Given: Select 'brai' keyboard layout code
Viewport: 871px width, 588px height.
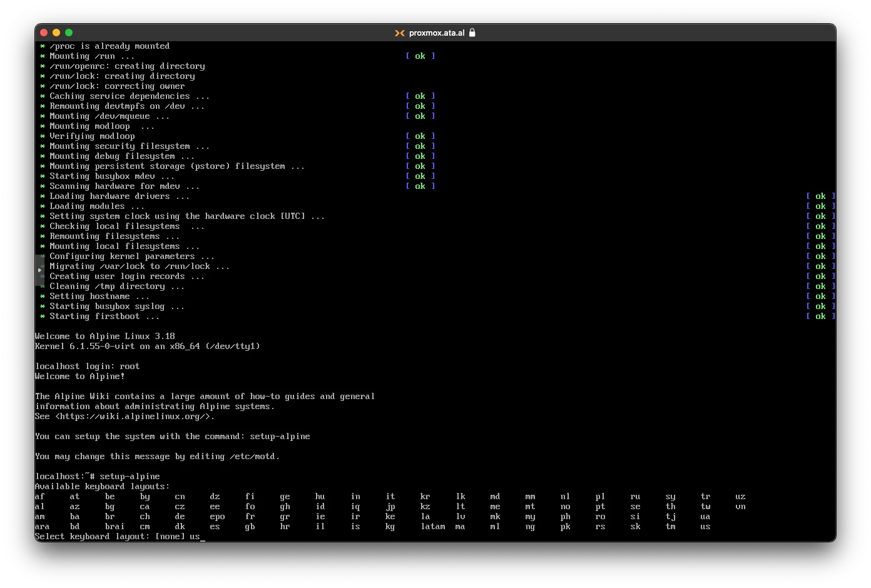Looking at the screenshot, I should point(115,527).
